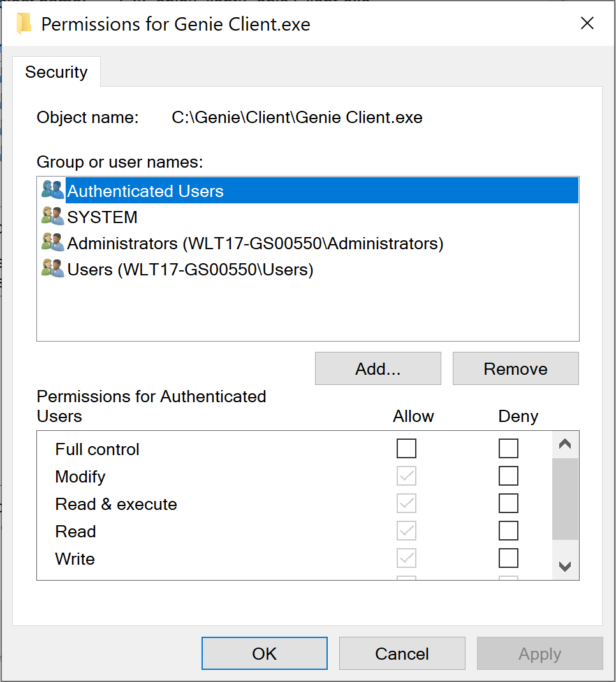Switch to the Security tab
616x682 pixels.
57,72
